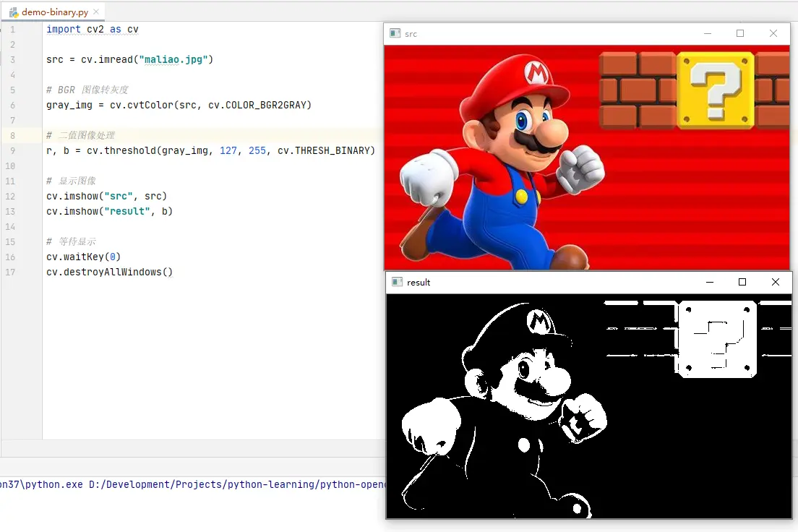Click the cv.imshow("result", b) line

click(x=109, y=211)
